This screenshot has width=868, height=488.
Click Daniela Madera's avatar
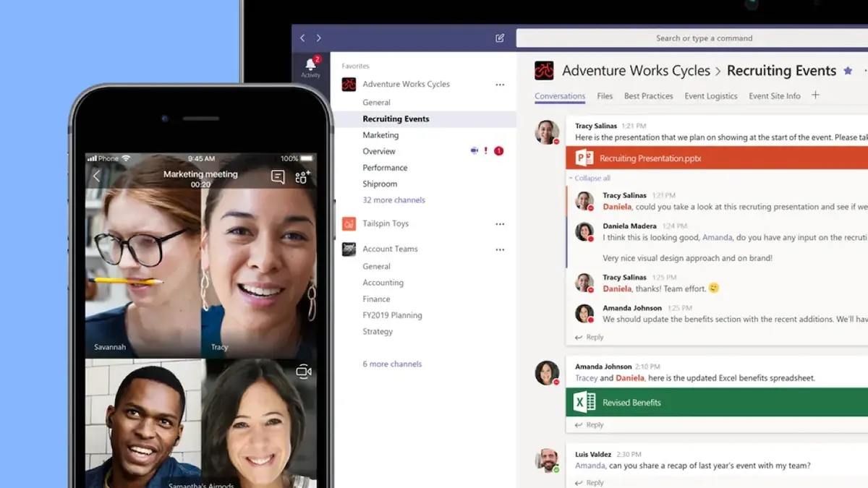click(x=584, y=232)
